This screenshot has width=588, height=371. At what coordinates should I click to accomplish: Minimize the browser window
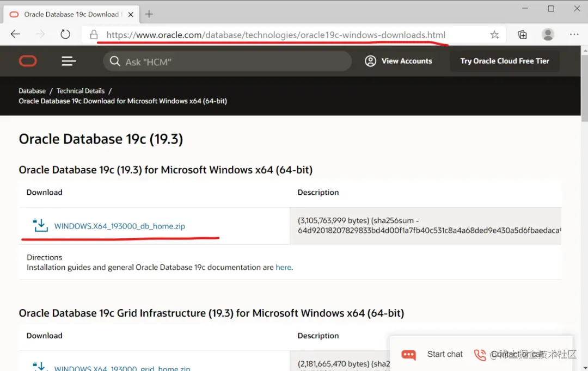click(525, 8)
